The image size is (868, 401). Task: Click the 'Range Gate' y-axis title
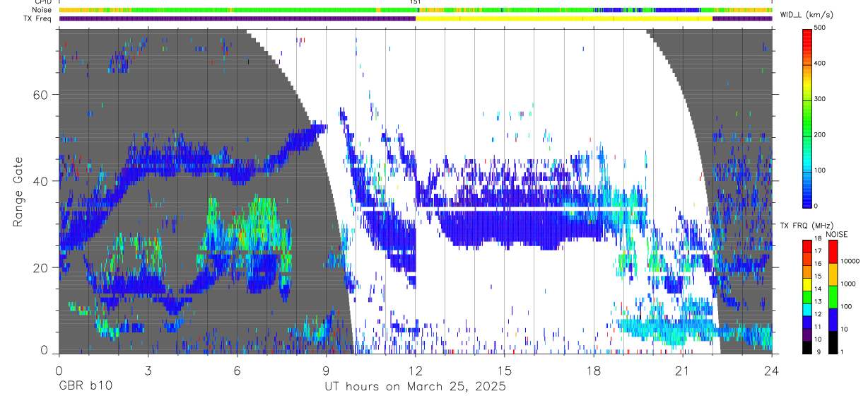(19, 192)
